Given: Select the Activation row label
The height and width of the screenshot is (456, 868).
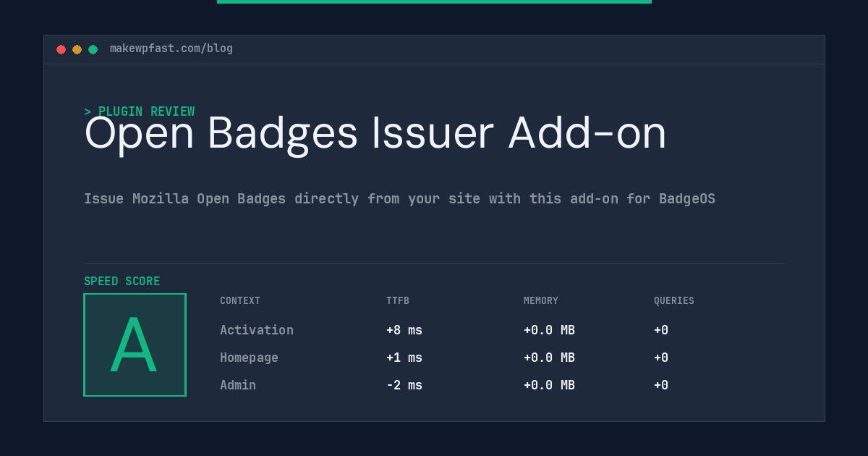Looking at the screenshot, I should (257, 330).
